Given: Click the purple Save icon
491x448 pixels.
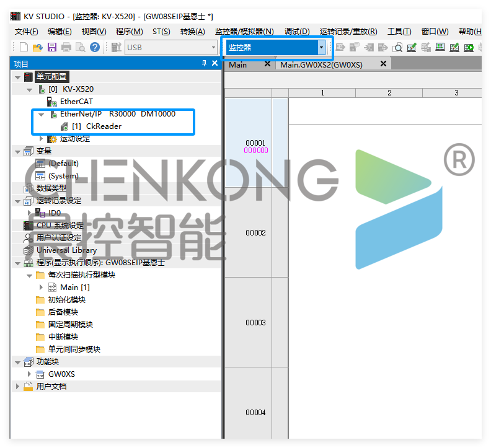Looking at the screenshot, I should click(52, 48).
